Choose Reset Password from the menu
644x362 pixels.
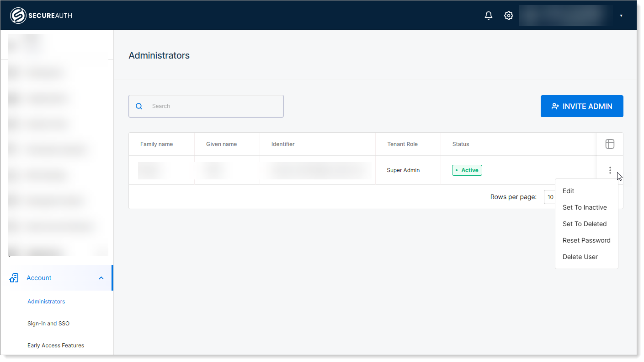click(x=586, y=240)
